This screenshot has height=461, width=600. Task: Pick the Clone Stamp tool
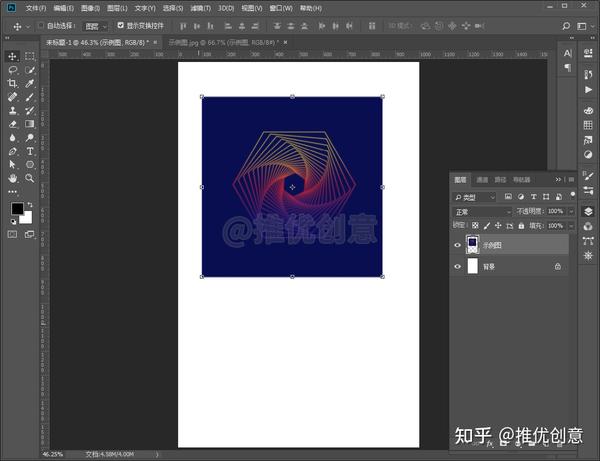coord(12,111)
